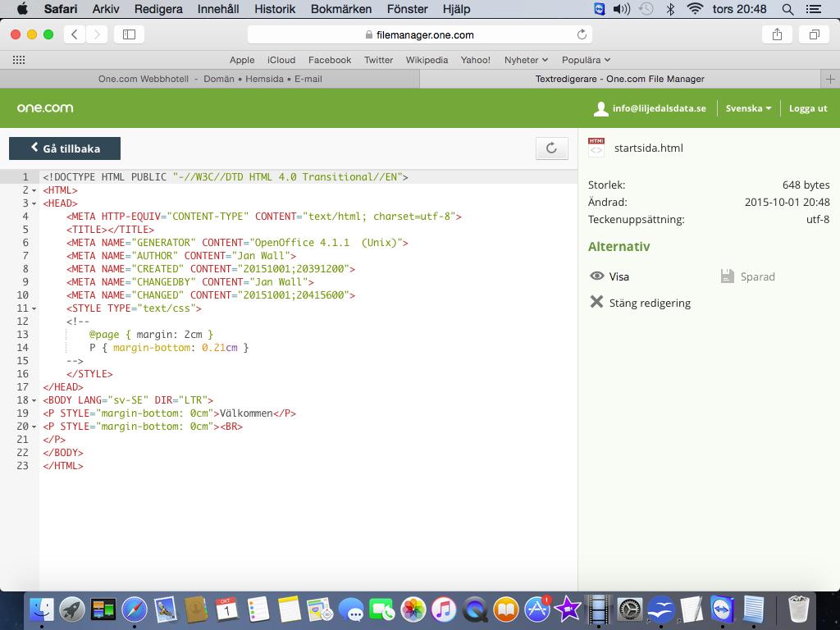Open the volume control in menu bar
This screenshot has height=630, width=840.
coord(622,9)
